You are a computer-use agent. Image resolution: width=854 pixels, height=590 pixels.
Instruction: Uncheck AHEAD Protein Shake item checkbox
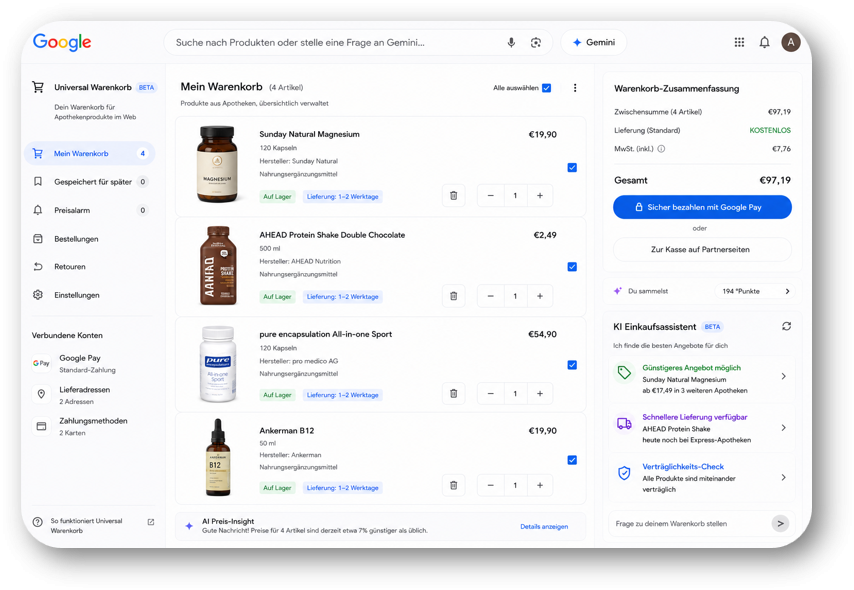(x=572, y=266)
